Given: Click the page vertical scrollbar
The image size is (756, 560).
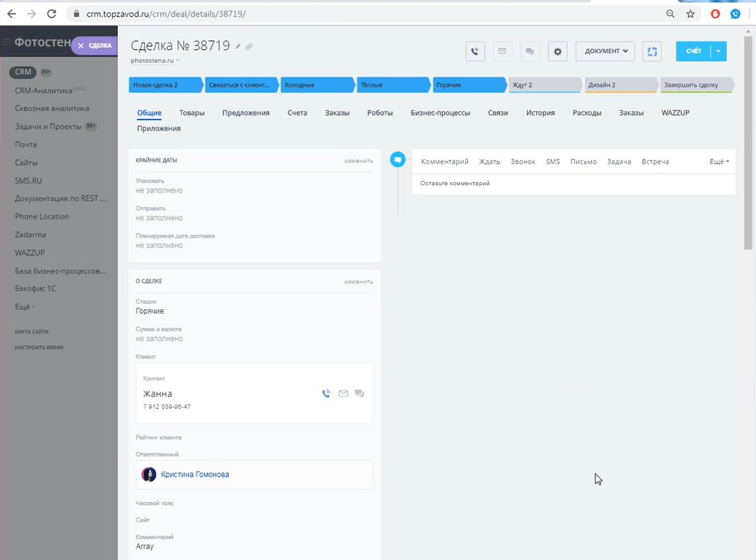Looking at the screenshot, I should point(748,143).
